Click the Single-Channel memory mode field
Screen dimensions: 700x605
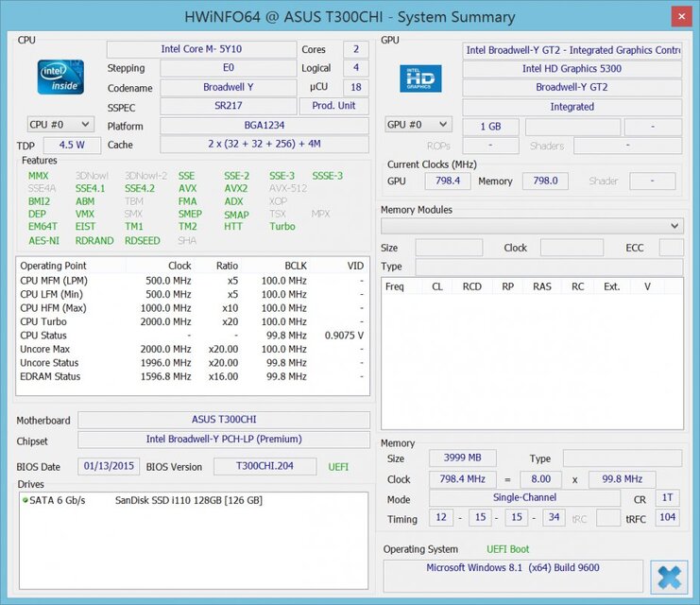pos(524,498)
